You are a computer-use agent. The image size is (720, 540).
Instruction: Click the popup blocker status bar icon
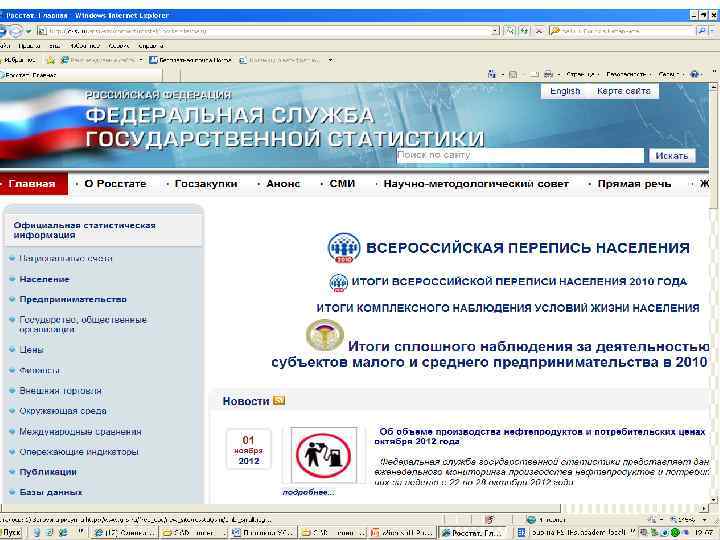[x=489, y=519]
